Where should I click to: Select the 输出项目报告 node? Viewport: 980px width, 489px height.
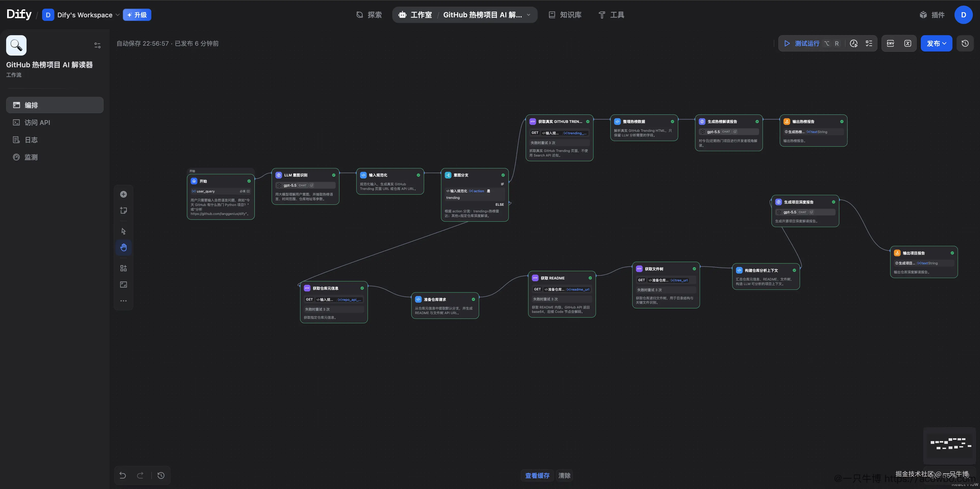coord(924,262)
